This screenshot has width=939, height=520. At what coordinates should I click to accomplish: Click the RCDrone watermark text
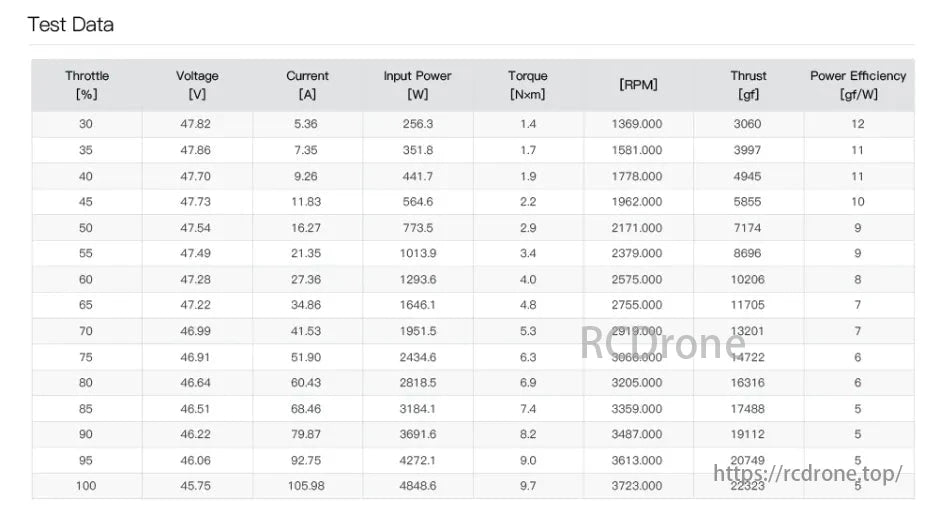(664, 344)
